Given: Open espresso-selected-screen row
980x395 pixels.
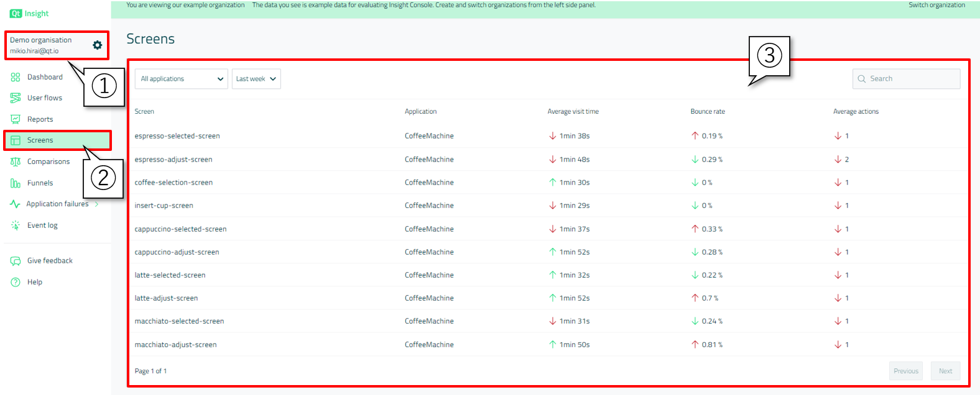Looking at the screenshot, I should [x=177, y=136].
